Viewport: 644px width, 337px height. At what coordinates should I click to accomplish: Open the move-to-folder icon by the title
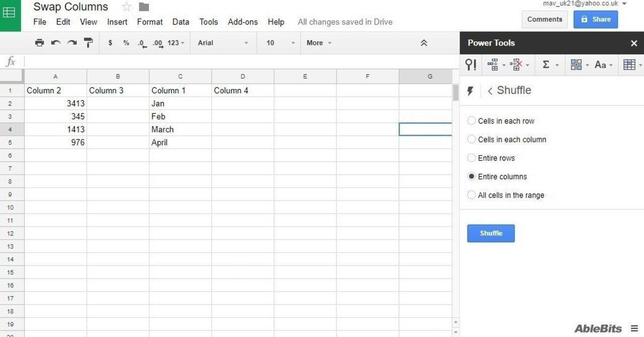[x=144, y=7]
